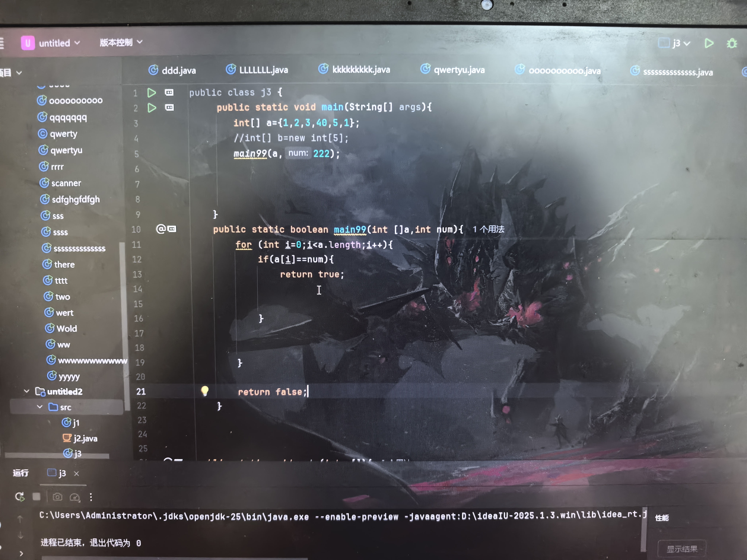Click the camera thread dump icon
Image resolution: width=747 pixels, height=560 pixels.
(x=57, y=497)
